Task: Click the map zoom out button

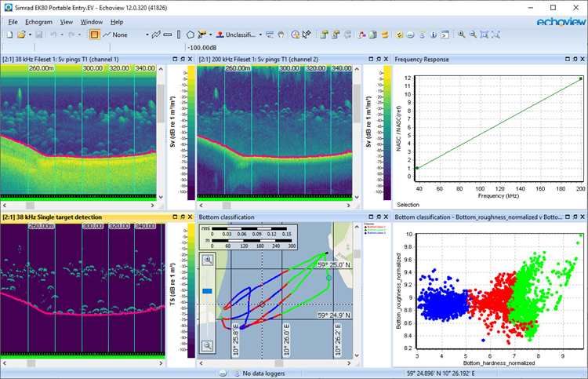Action: [209, 345]
